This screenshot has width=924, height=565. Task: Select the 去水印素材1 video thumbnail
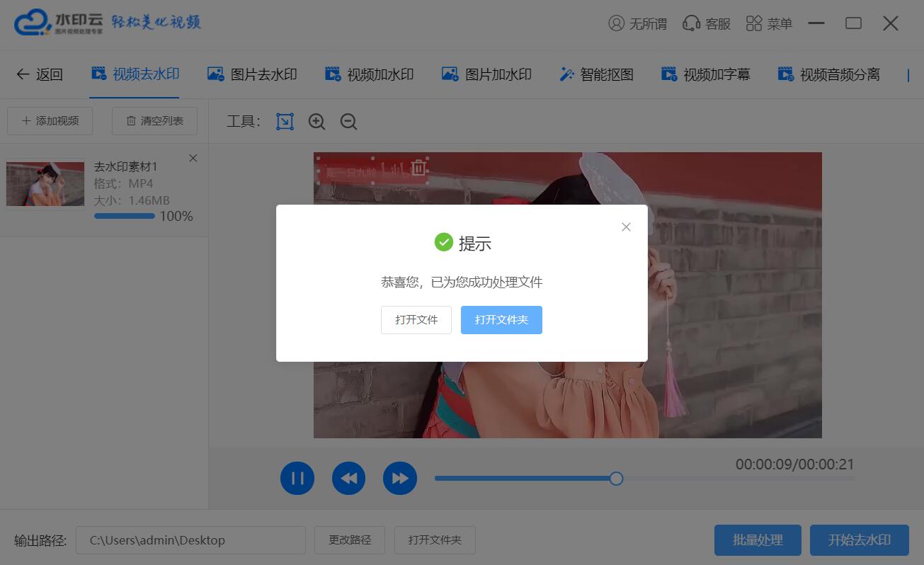(45, 183)
